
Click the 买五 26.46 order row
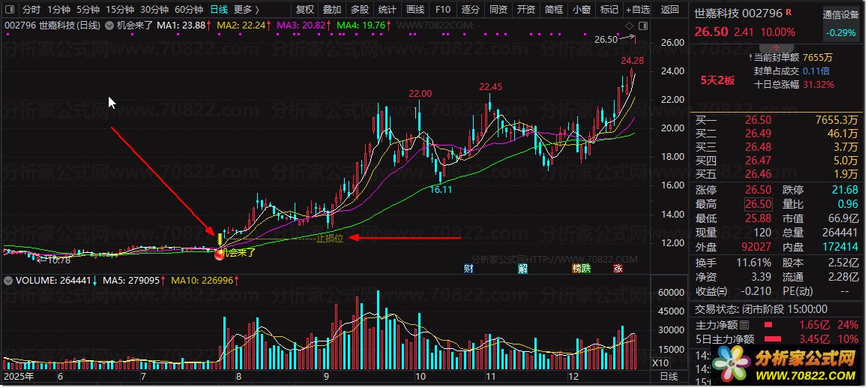tap(778, 175)
